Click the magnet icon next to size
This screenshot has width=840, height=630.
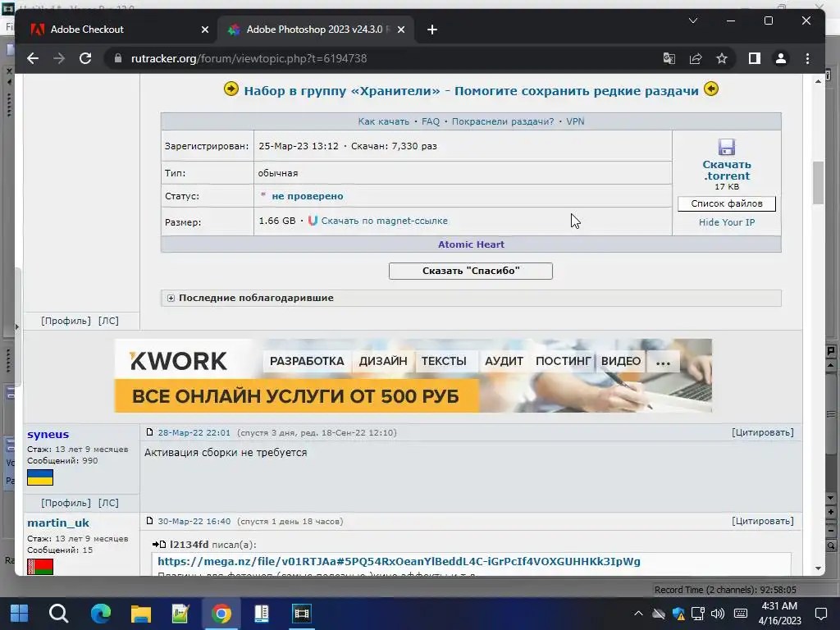313,221
